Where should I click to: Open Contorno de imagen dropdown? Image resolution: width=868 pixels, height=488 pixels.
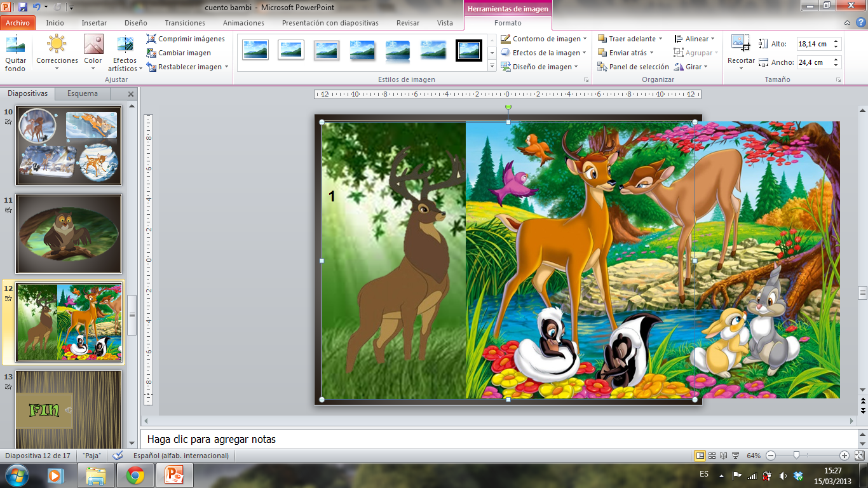click(544, 39)
